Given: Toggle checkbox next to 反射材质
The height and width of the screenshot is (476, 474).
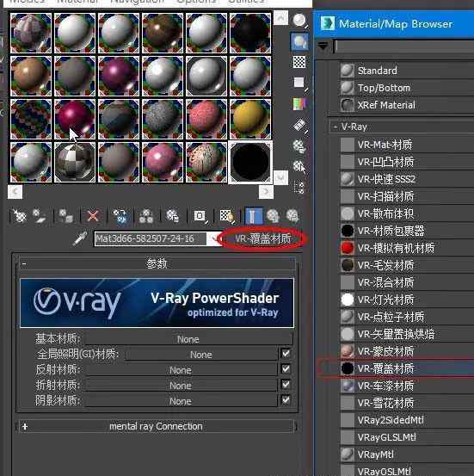Looking at the screenshot, I should point(286,368).
